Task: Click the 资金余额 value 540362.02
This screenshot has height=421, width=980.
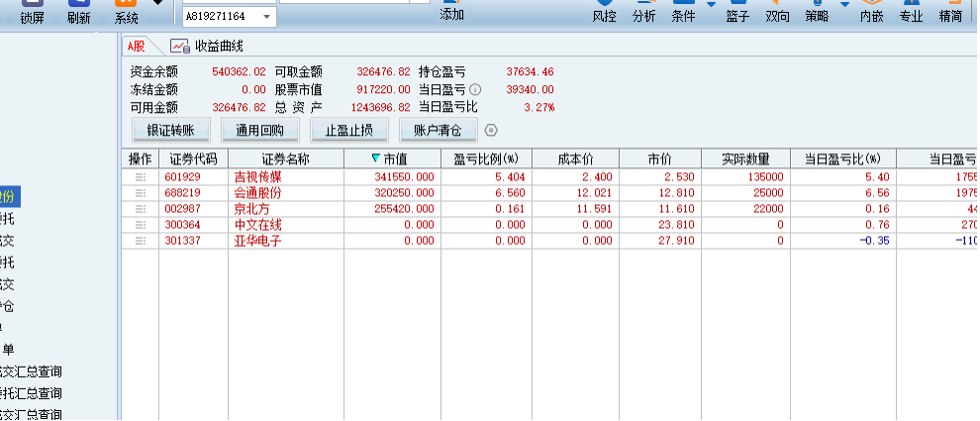Action: pyautogui.click(x=239, y=72)
